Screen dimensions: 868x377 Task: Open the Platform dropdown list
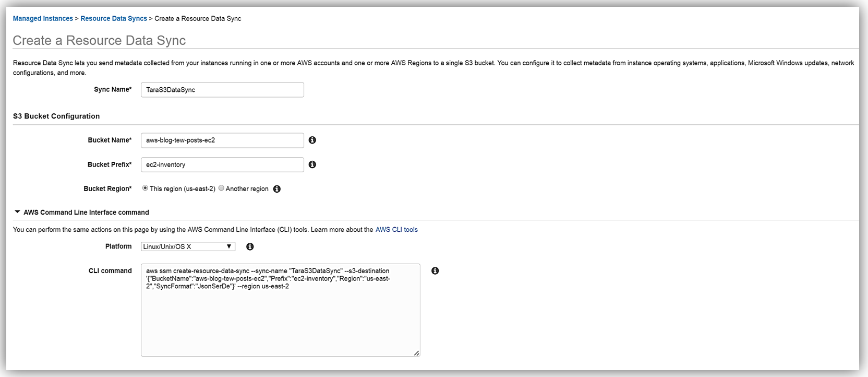(188, 246)
